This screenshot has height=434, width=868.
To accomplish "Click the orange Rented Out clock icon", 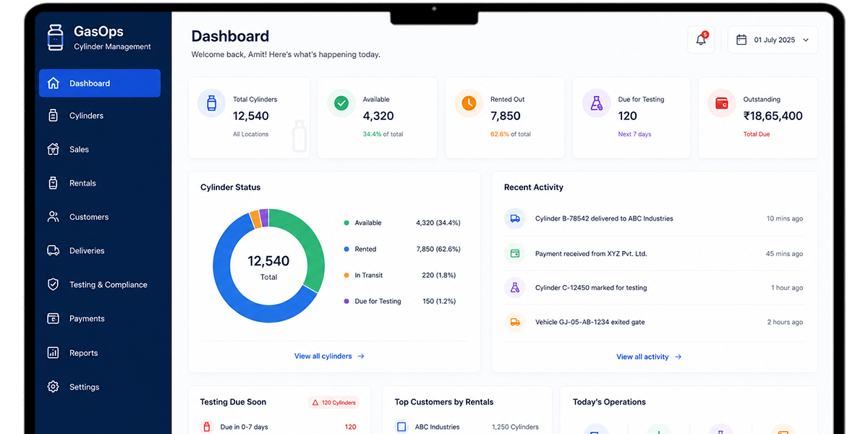I will pyautogui.click(x=469, y=103).
